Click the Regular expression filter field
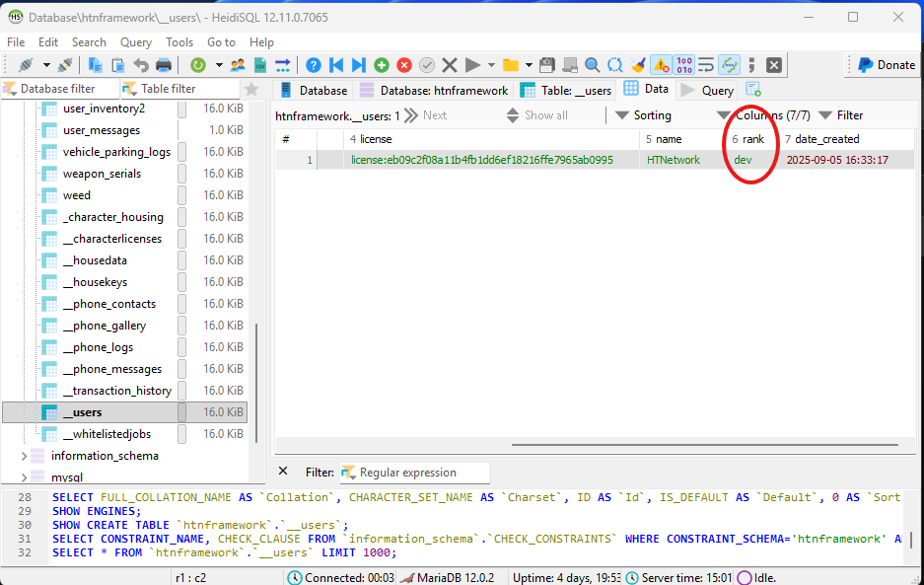The height and width of the screenshot is (585, 924). [x=414, y=473]
